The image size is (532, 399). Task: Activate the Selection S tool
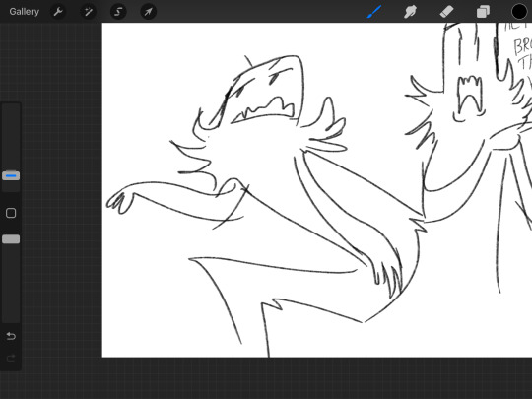(x=118, y=12)
